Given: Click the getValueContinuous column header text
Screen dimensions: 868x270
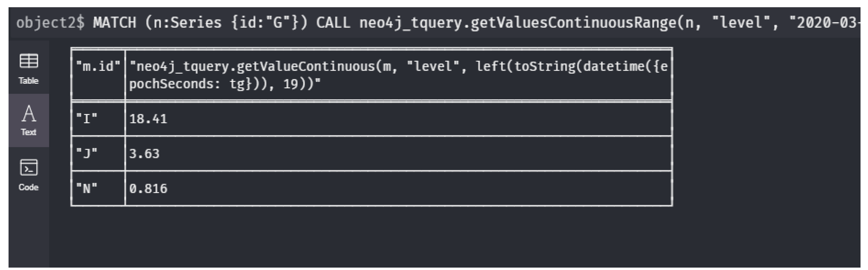Looking at the screenshot, I should pos(398,75).
